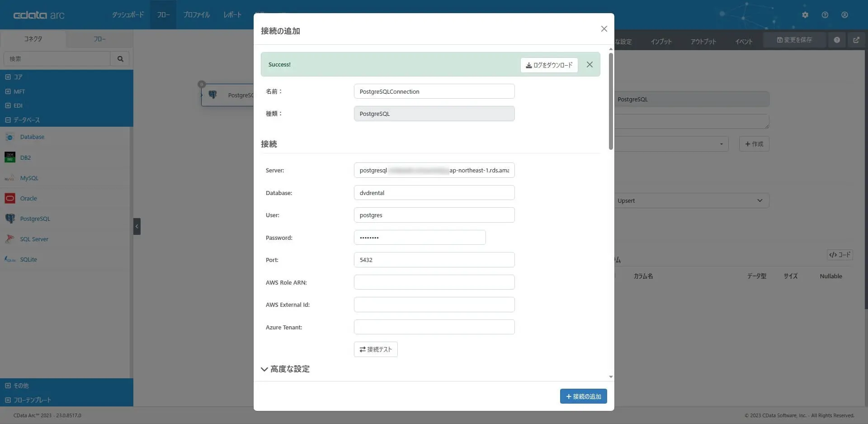The width and height of the screenshot is (868, 424).
Task: Click the connector search magnifier icon
Action: point(120,59)
